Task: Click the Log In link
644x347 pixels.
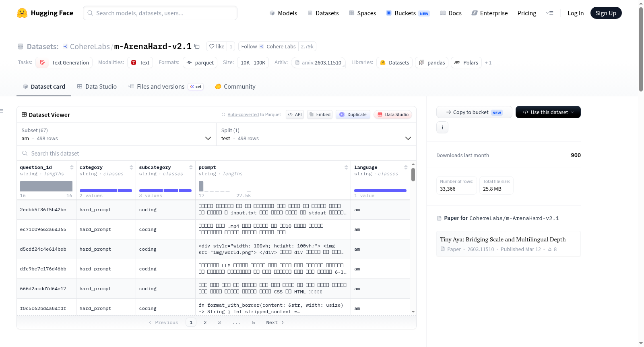Action: point(576,13)
